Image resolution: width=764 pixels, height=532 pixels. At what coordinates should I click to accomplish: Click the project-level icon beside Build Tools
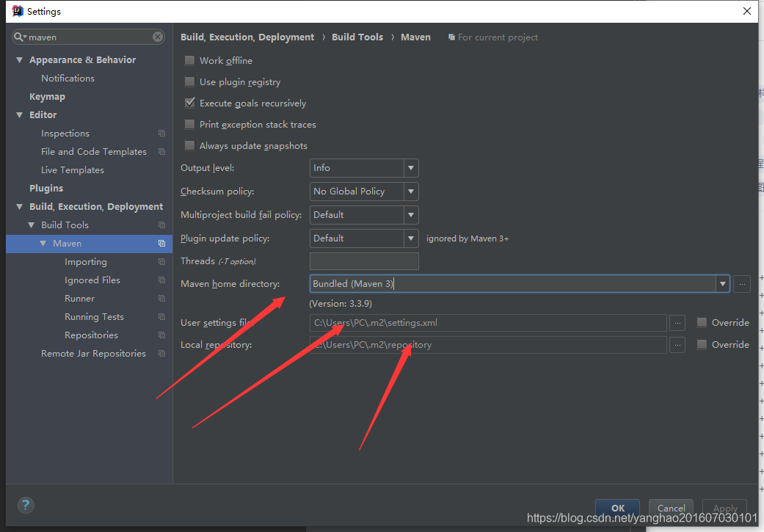(x=161, y=225)
